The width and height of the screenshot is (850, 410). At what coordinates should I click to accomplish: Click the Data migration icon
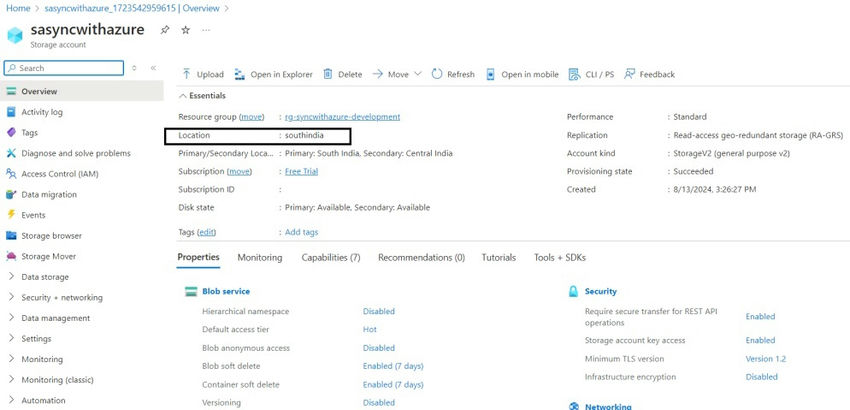click(x=11, y=194)
